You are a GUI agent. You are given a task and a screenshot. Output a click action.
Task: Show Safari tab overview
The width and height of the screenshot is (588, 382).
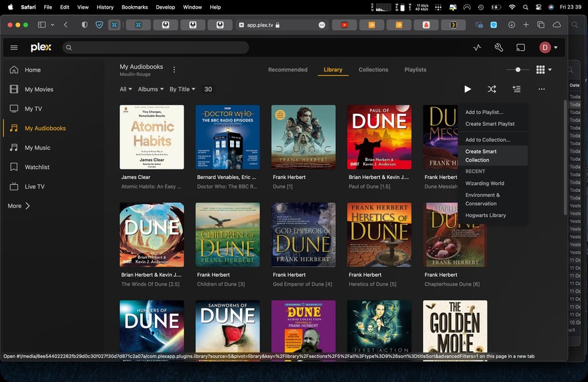(x=541, y=25)
